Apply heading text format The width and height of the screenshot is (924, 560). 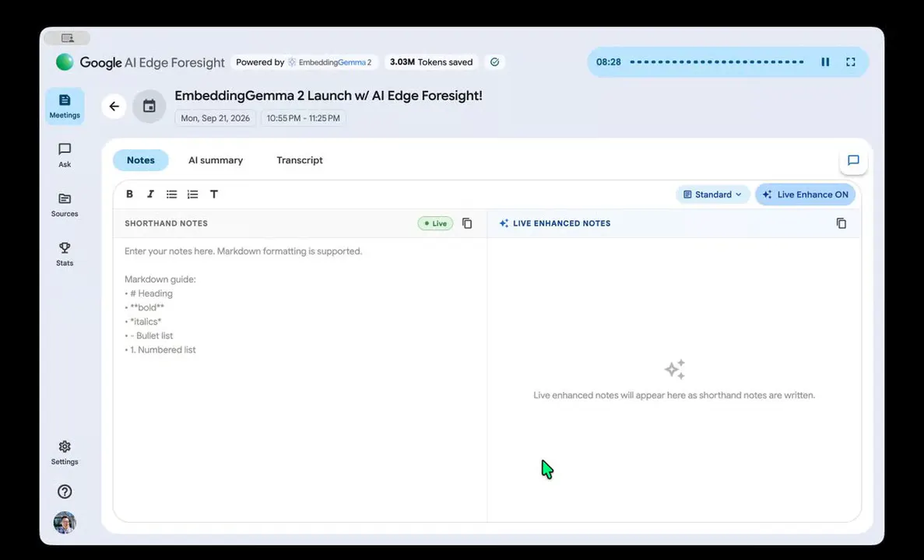click(214, 194)
